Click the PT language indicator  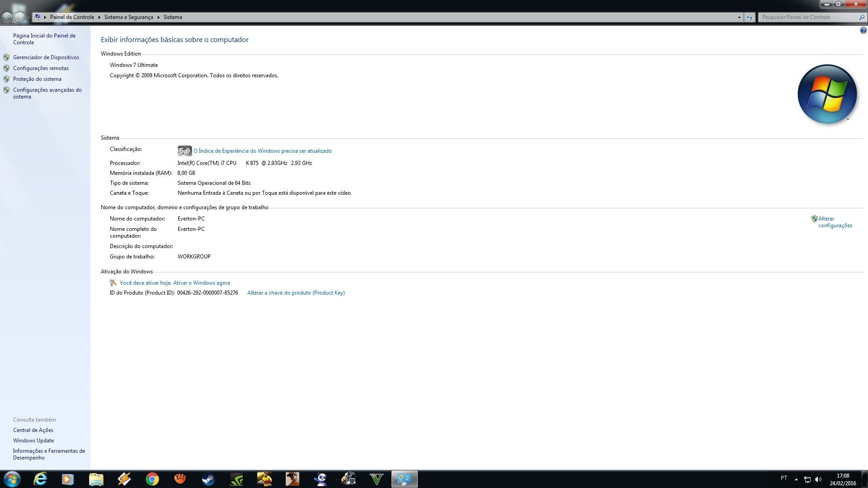(784, 478)
